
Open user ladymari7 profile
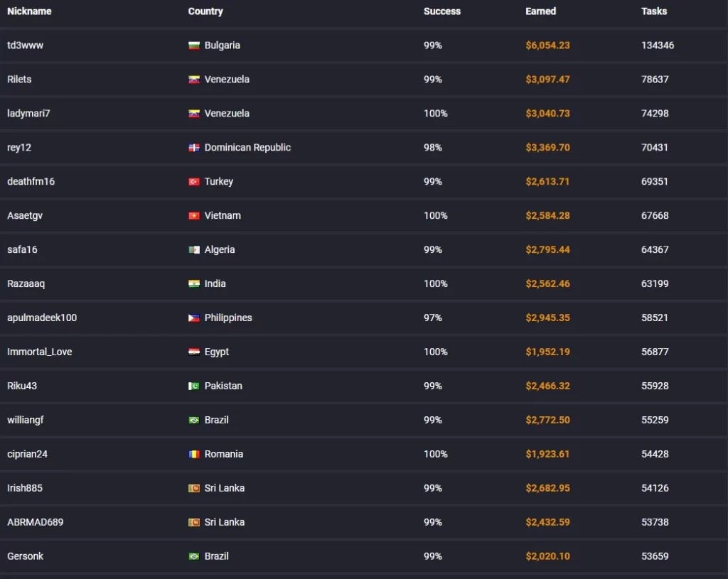tap(28, 113)
